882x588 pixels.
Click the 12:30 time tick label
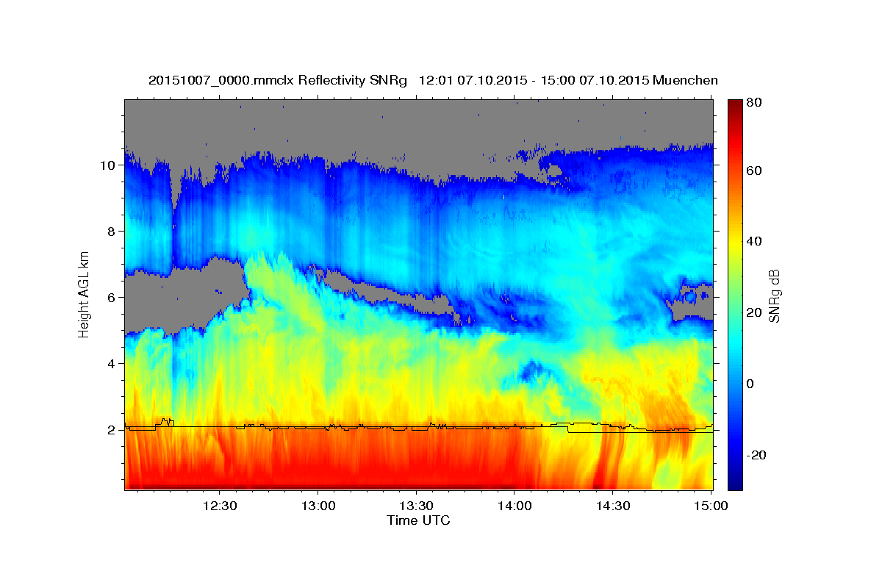[x=219, y=506]
